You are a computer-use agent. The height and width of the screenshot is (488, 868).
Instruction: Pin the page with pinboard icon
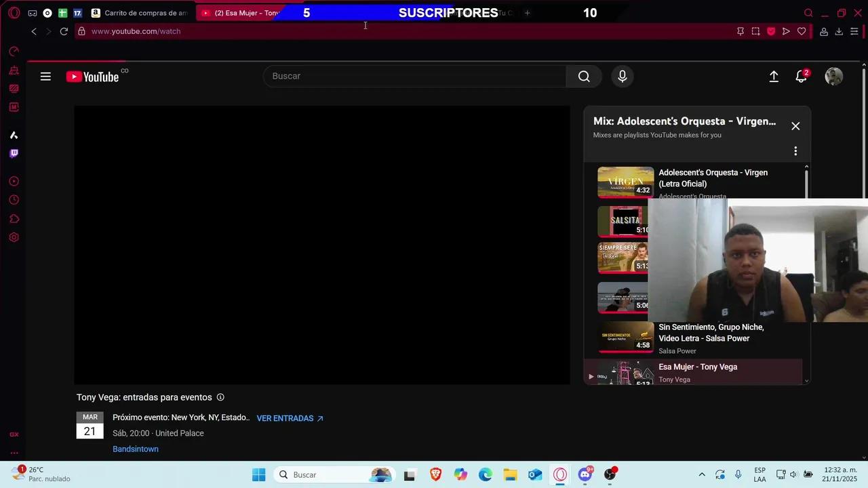point(741,31)
